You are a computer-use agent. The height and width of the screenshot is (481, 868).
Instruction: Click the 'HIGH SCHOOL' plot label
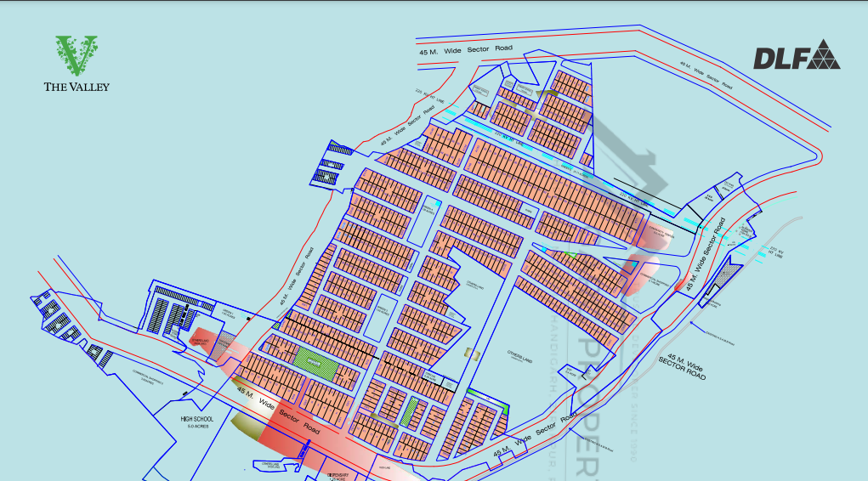point(196,419)
